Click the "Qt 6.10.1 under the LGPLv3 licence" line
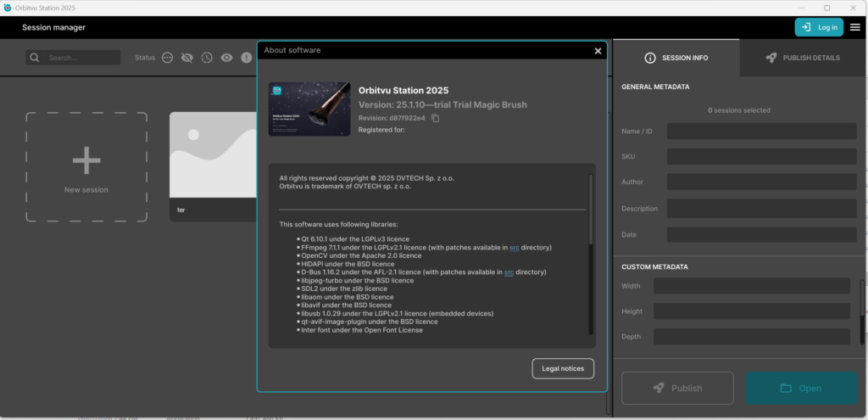This screenshot has height=420, width=868. click(x=355, y=239)
